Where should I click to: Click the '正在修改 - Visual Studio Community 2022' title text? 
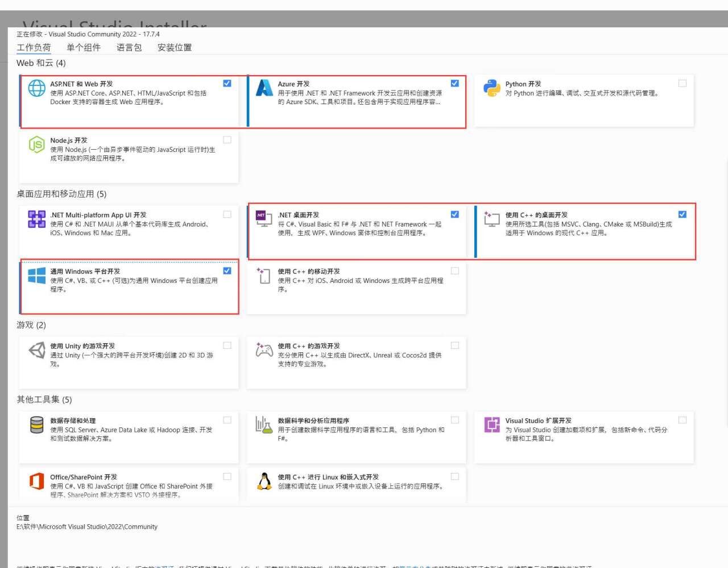pos(88,34)
